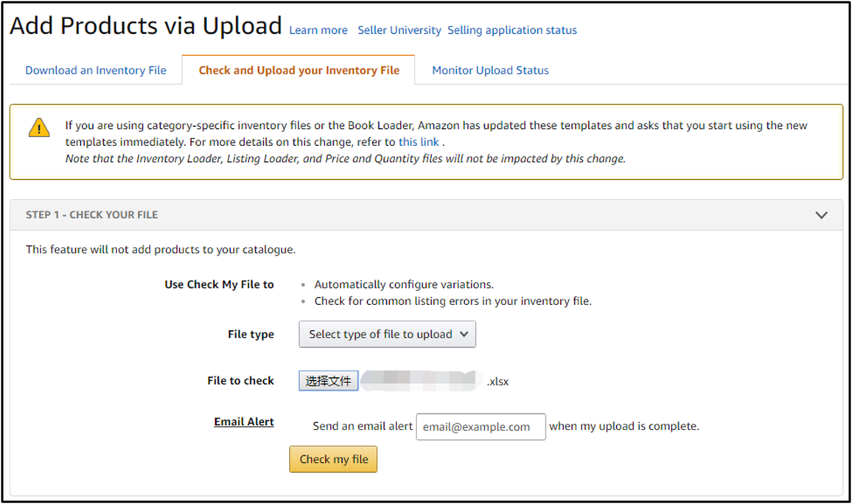
Task: Click the Add Products via Upload heading
Action: (x=146, y=26)
